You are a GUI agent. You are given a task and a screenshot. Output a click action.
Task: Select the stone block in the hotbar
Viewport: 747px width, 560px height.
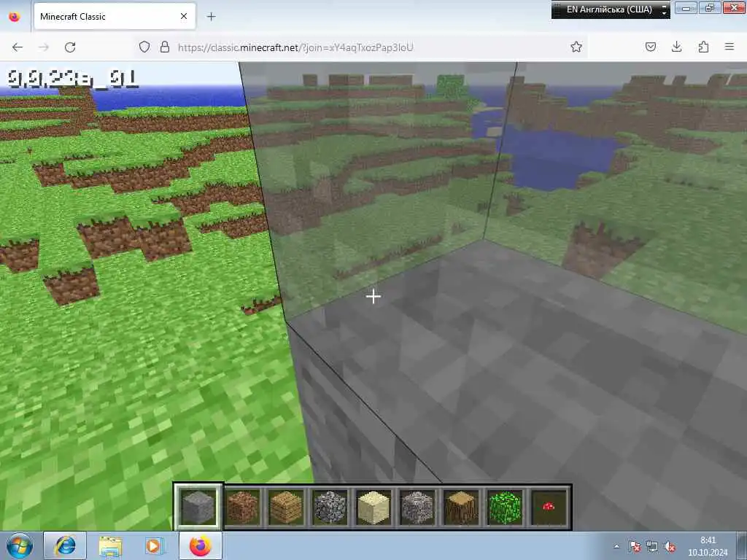[198, 507]
